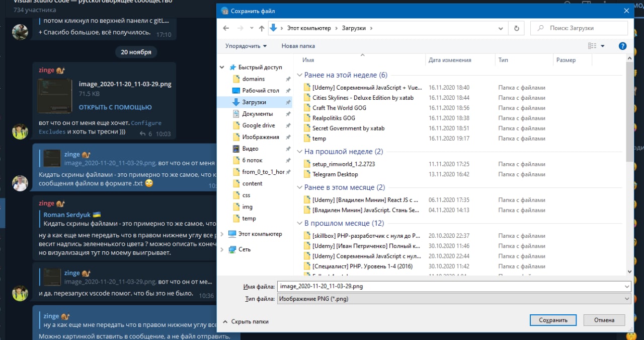Screen dimensions: 644x340
Task: Collapse the Ранее в этом месяце group
Action: coord(299,187)
